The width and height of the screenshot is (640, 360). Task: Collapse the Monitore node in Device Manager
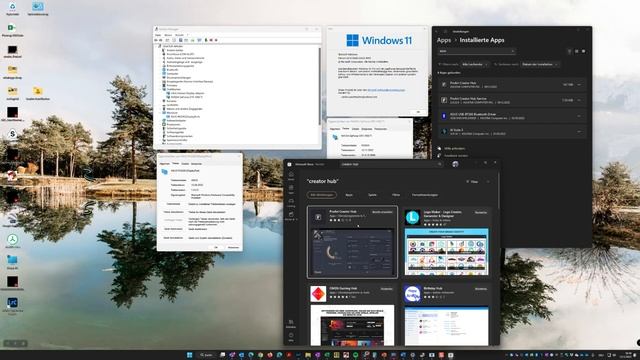(160, 113)
